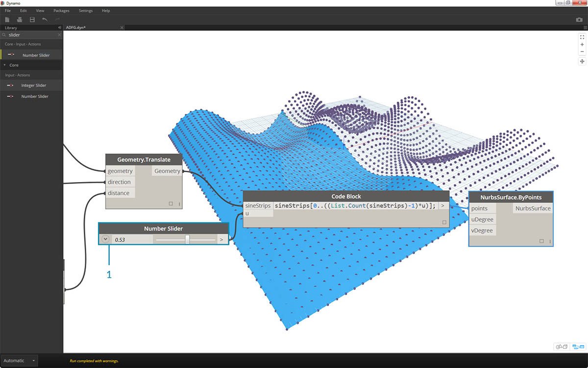The image size is (588, 368).
Task: Click the plus Zoom In icon
Action: (582, 45)
